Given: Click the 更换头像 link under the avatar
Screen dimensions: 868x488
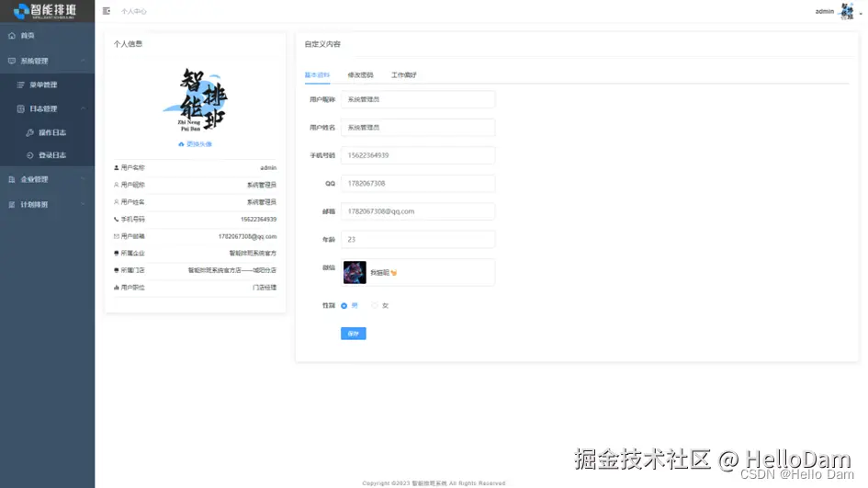Looking at the screenshot, I should click(x=198, y=144).
